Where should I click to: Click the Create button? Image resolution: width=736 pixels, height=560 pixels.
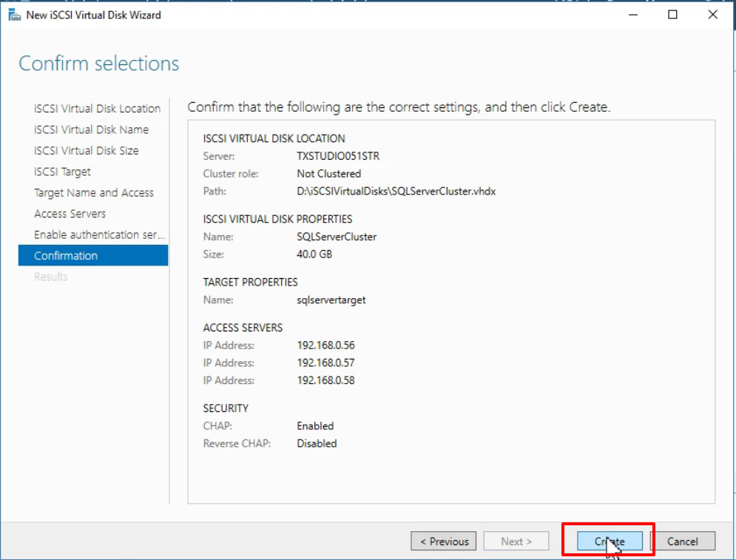pyautogui.click(x=610, y=542)
